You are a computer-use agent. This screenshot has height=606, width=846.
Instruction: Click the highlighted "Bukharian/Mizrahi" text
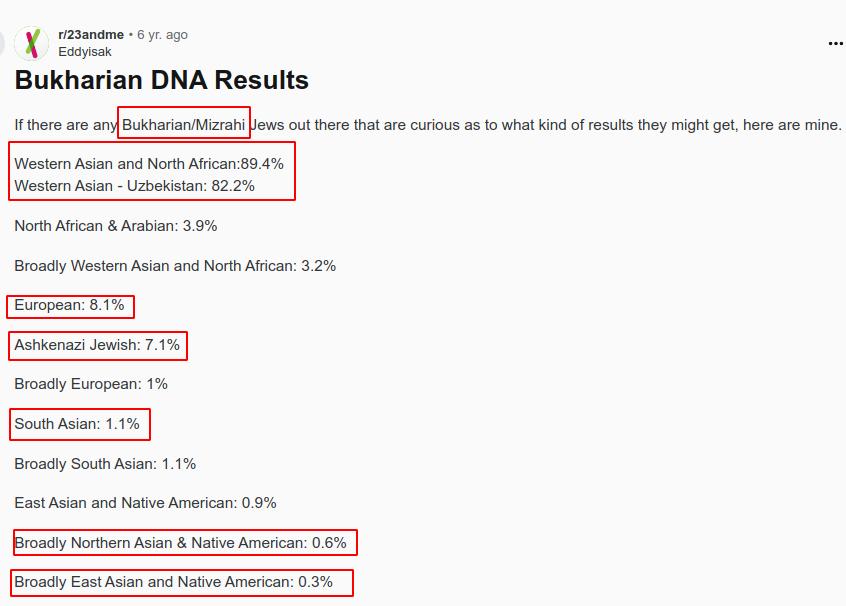click(x=184, y=125)
